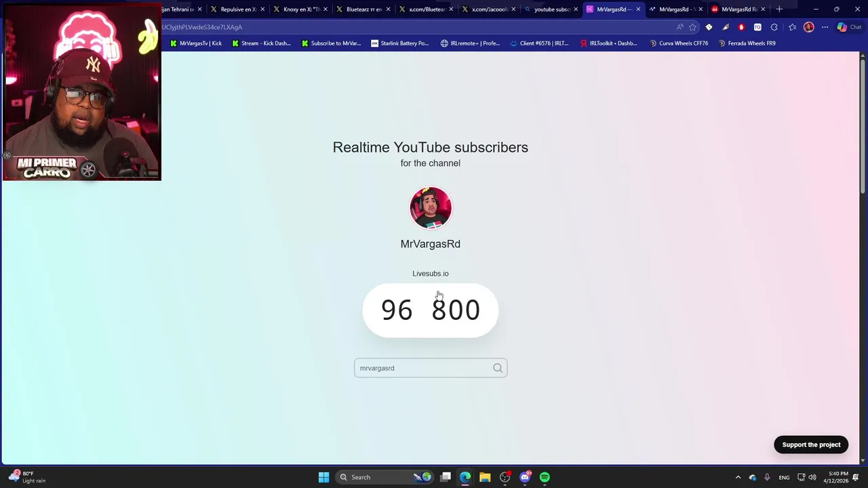Open the IRLToolkit Dashboard bookmark

pyautogui.click(x=608, y=43)
